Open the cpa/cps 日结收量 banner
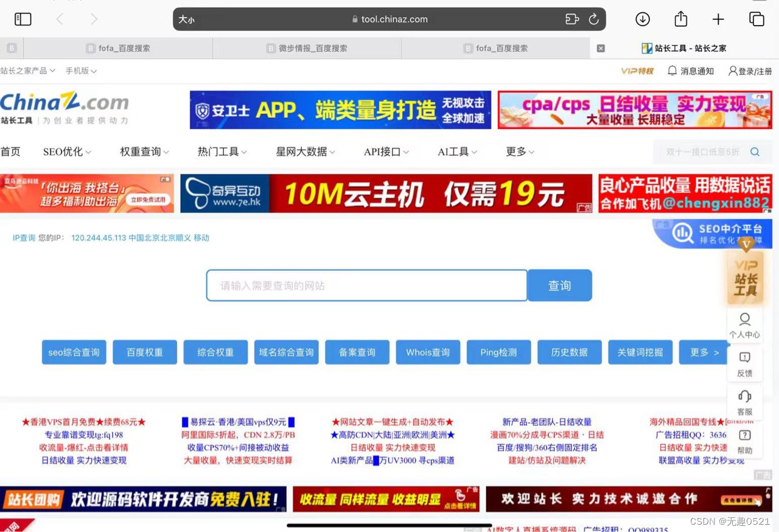The width and height of the screenshot is (779, 532). point(635,110)
